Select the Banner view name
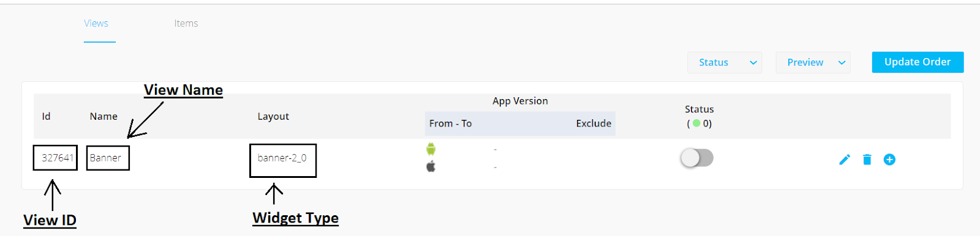The width and height of the screenshot is (980, 236). click(105, 158)
